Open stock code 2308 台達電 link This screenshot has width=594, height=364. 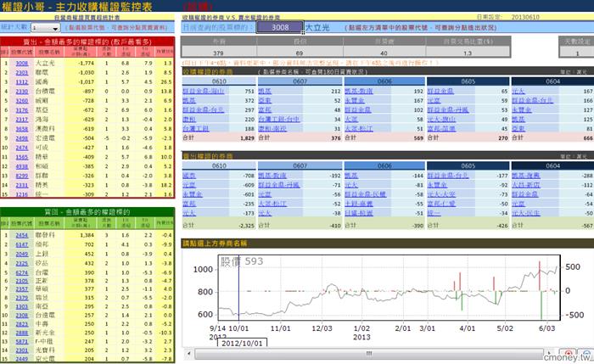(x=21, y=315)
